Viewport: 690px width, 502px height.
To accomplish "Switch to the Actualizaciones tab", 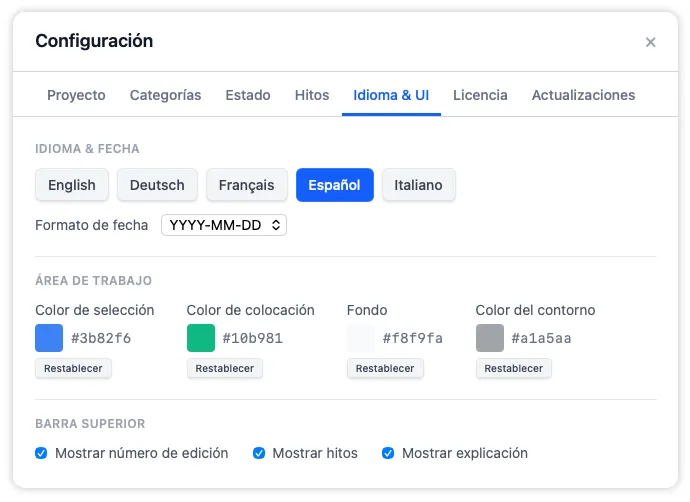I will point(583,95).
